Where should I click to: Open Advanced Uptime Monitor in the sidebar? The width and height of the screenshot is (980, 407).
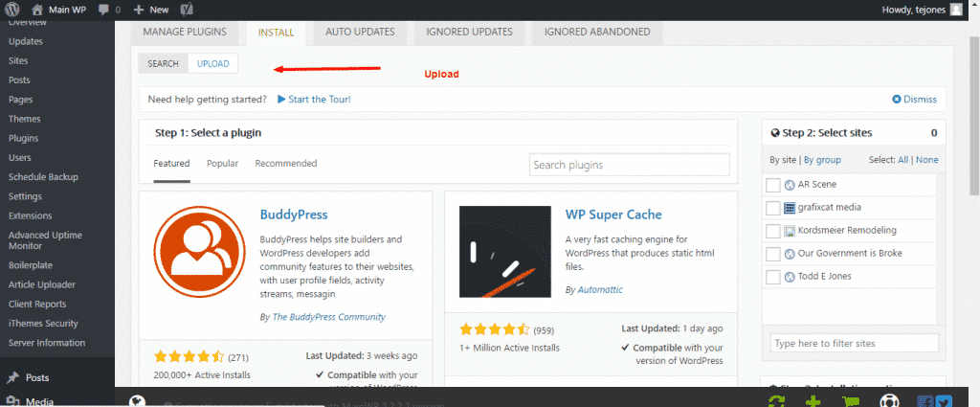[45, 240]
